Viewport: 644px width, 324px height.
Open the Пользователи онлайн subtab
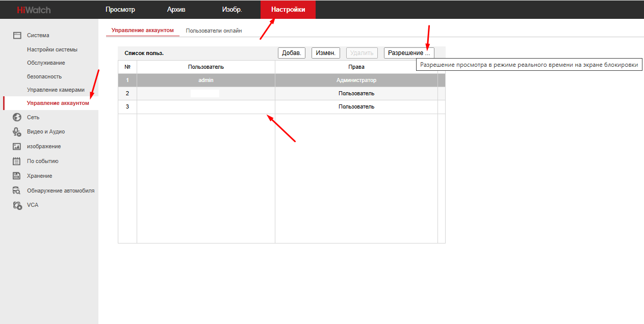point(214,31)
